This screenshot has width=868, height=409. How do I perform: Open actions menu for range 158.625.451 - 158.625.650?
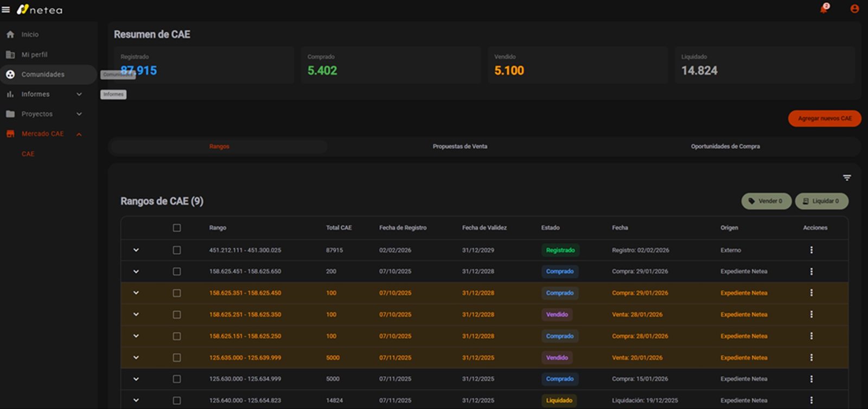click(812, 271)
